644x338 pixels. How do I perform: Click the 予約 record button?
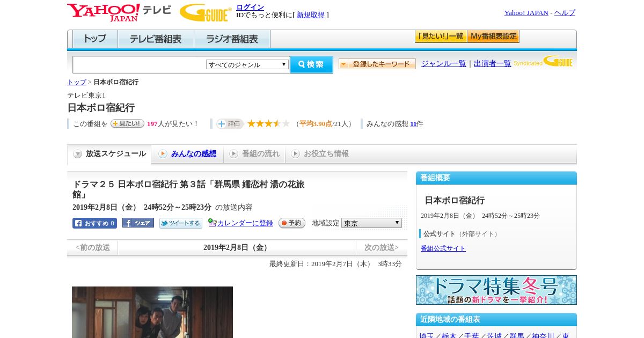click(x=292, y=223)
